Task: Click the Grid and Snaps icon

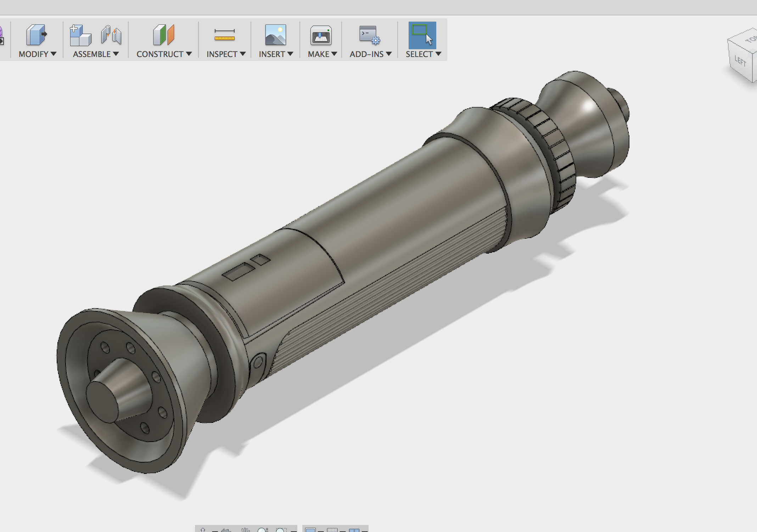Action: (332, 530)
